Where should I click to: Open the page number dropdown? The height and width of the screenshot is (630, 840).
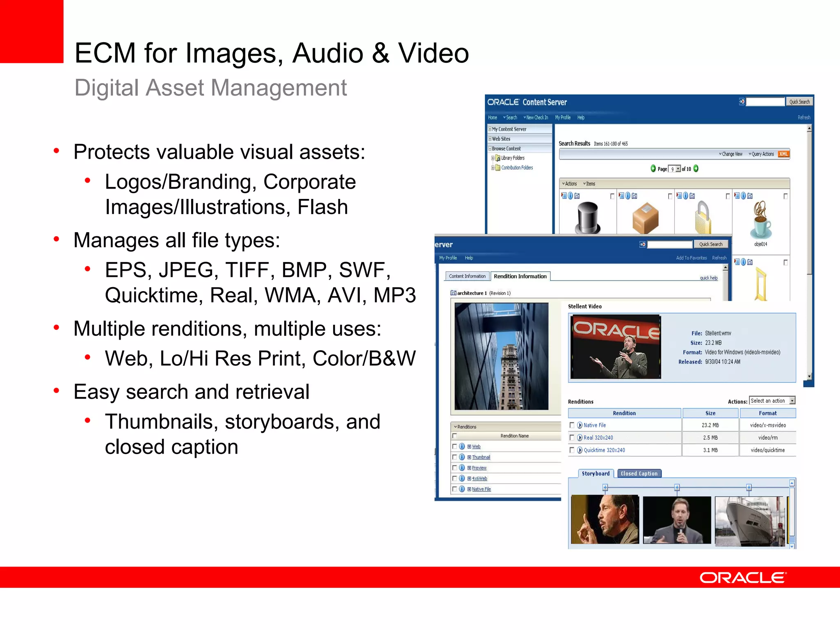[678, 169]
